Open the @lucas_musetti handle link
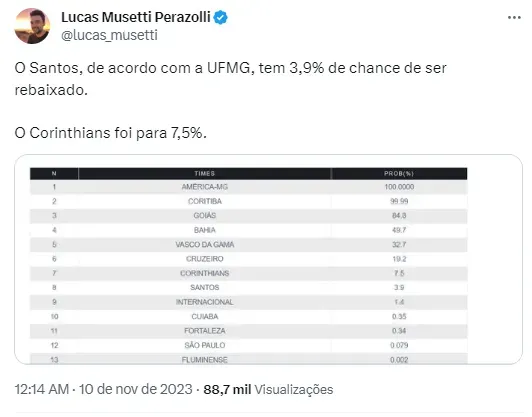Screen dimensions: 532x417 coord(109,35)
